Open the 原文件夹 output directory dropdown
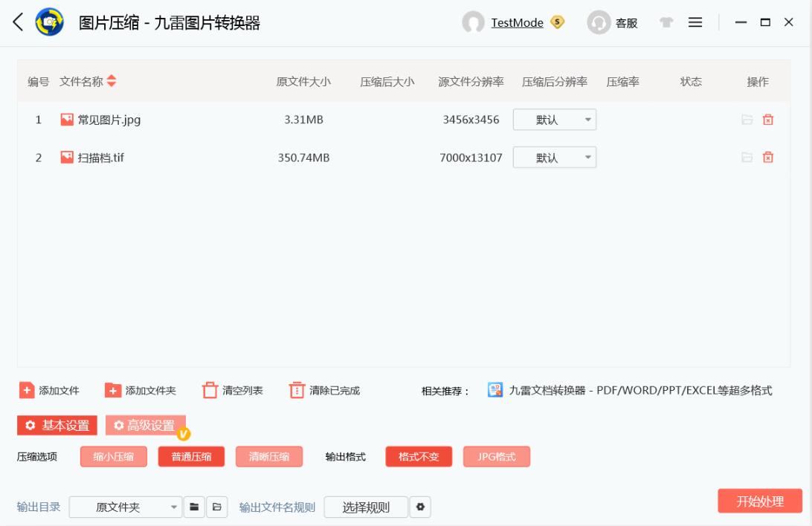This screenshot has width=812, height=526. (126, 507)
